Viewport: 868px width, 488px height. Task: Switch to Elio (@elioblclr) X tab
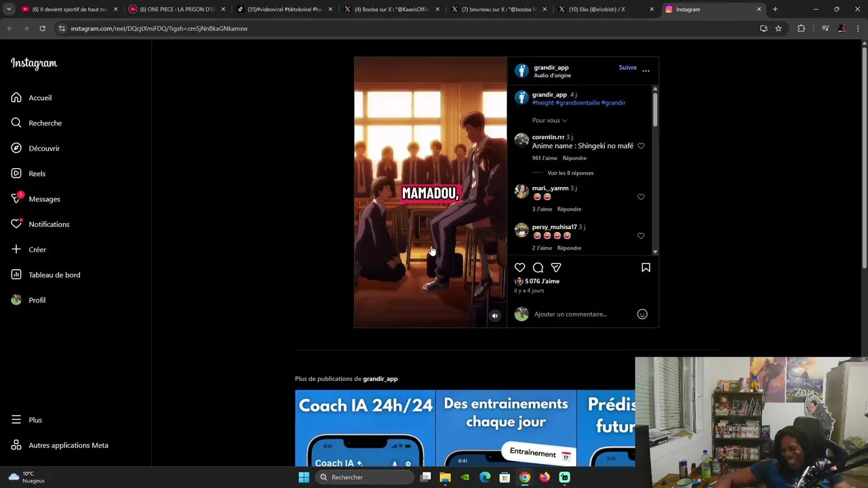[606, 9]
